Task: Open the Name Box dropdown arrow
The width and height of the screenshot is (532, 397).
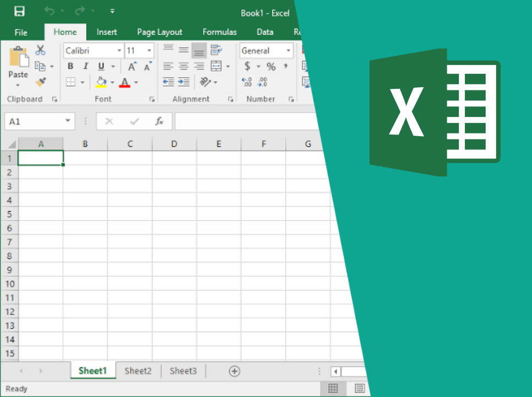Action: pyautogui.click(x=68, y=121)
